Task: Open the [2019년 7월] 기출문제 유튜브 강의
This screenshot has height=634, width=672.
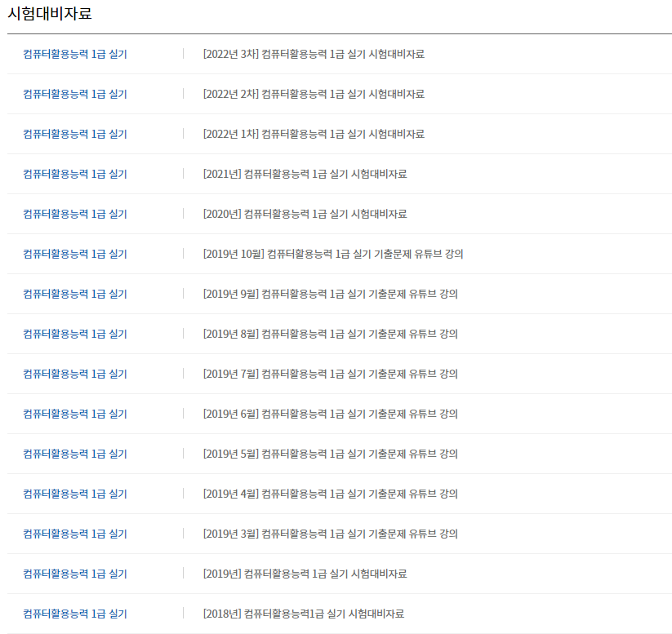Action: point(330,375)
